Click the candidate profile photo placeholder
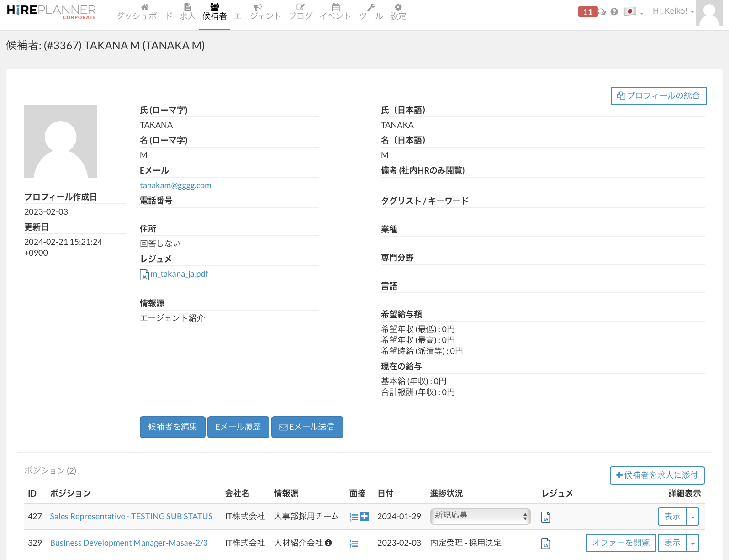Image resolution: width=729 pixels, height=560 pixels. [61, 142]
